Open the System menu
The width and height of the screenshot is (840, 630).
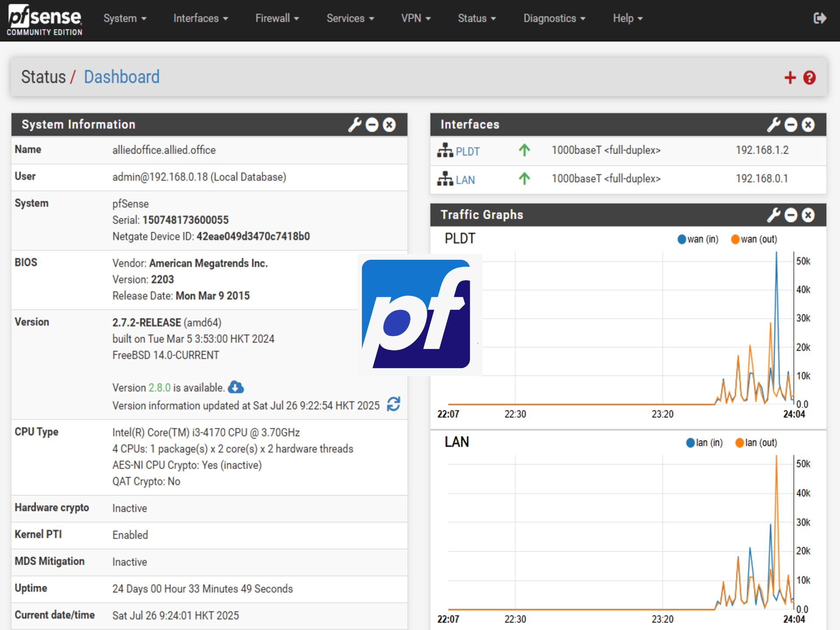coord(125,18)
